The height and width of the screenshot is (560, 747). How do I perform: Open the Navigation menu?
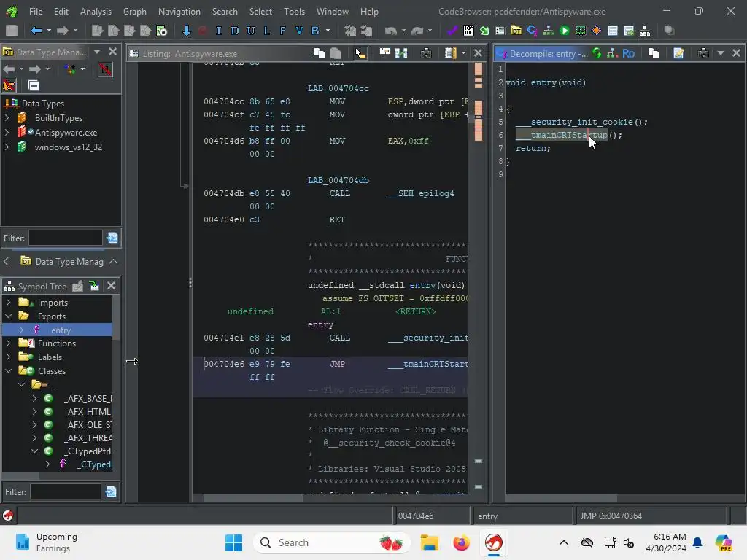[x=179, y=12]
